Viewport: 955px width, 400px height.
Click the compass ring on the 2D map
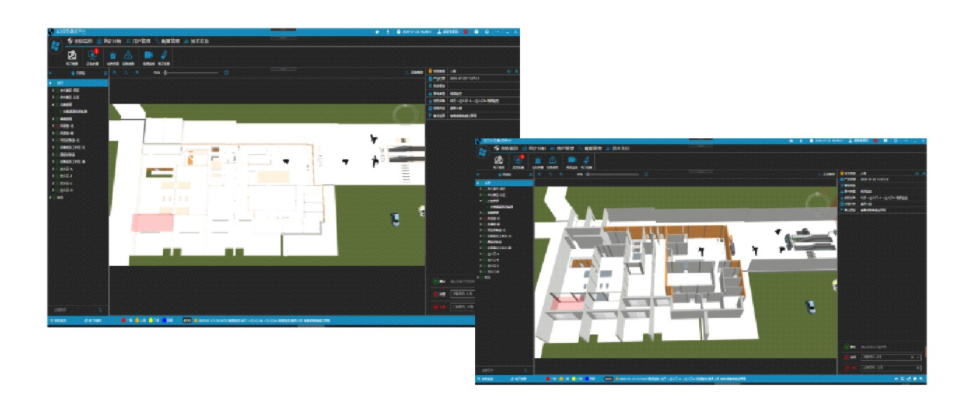(x=403, y=114)
